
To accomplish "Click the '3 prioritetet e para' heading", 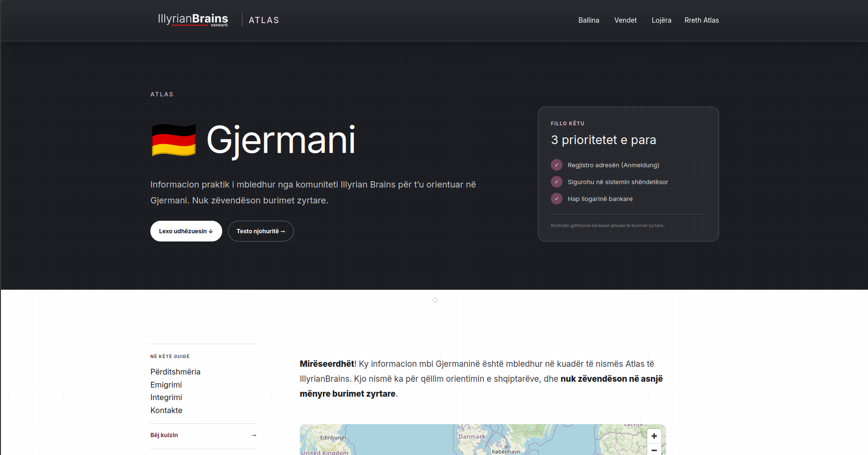I will tap(603, 140).
